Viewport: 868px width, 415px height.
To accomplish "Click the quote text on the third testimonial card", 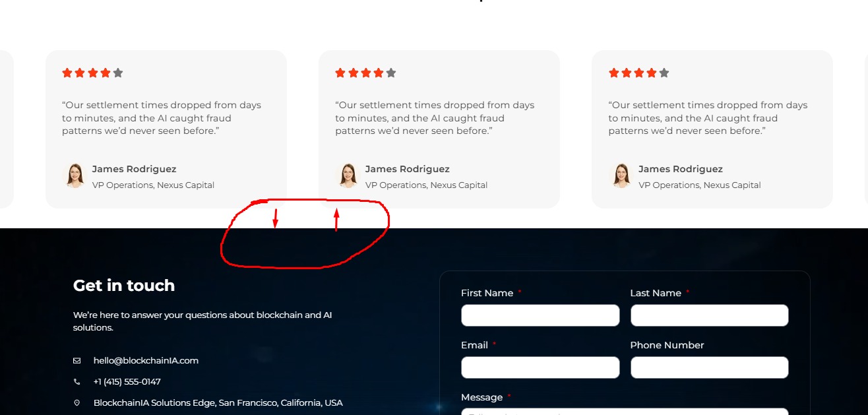I will pyautogui.click(x=708, y=118).
